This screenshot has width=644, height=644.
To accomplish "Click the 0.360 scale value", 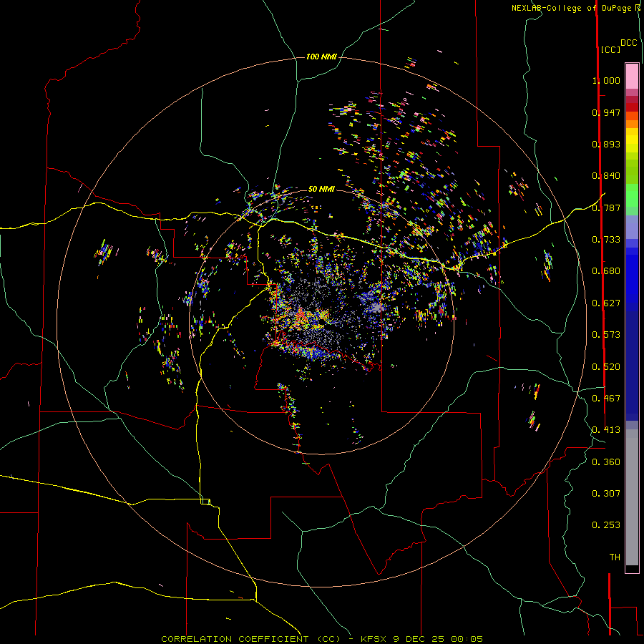I will click(x=606, y=462).
